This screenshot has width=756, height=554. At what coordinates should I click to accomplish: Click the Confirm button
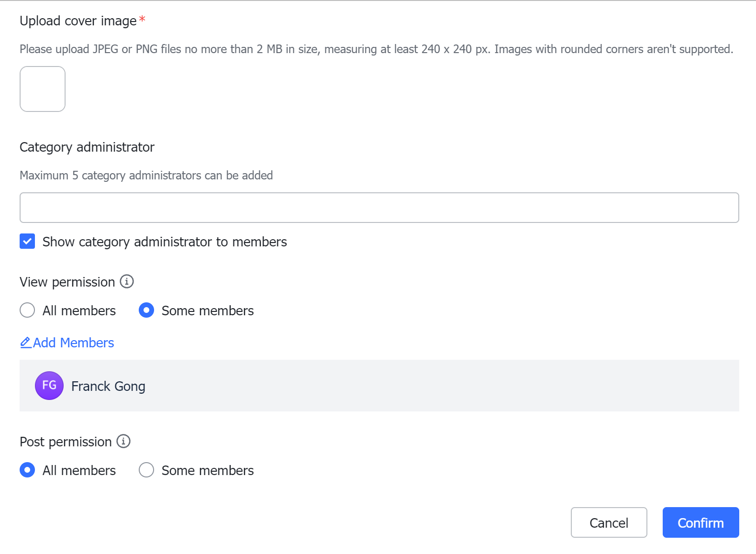pos(701,522)
